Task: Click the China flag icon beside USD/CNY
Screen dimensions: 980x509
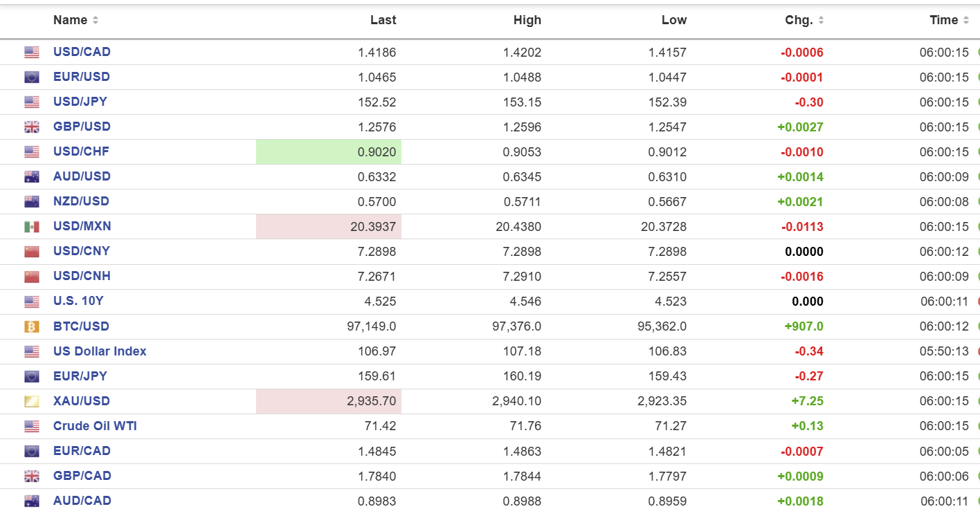Action: [32, 252]
